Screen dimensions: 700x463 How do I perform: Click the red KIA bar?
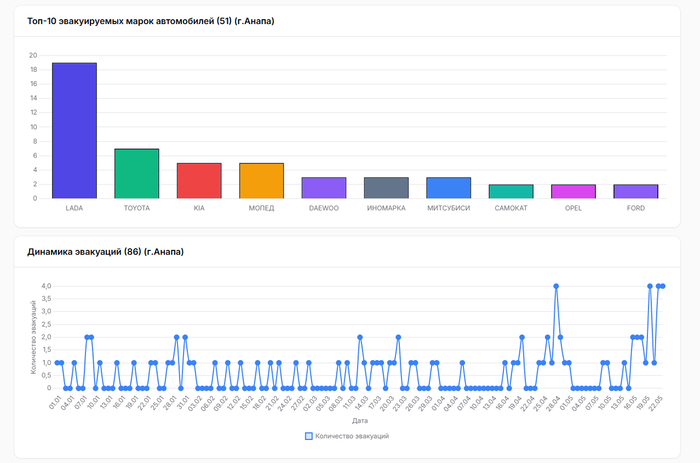pos(199,180)
